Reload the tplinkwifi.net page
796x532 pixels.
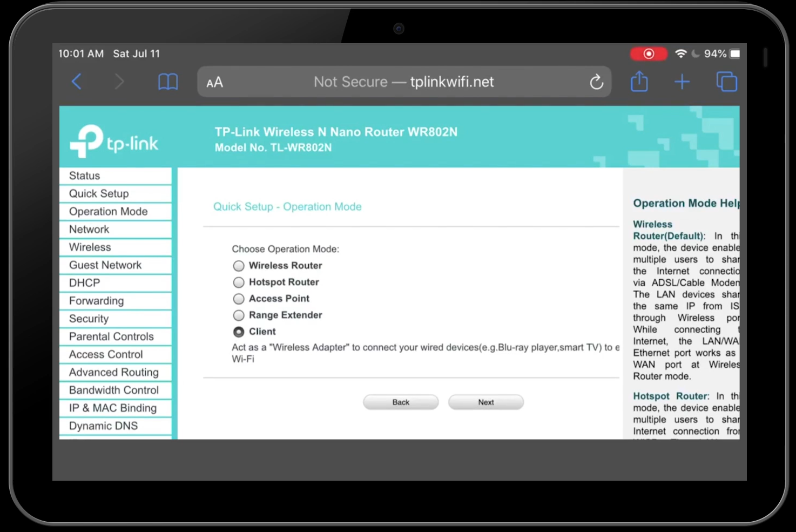coord(596,82)
